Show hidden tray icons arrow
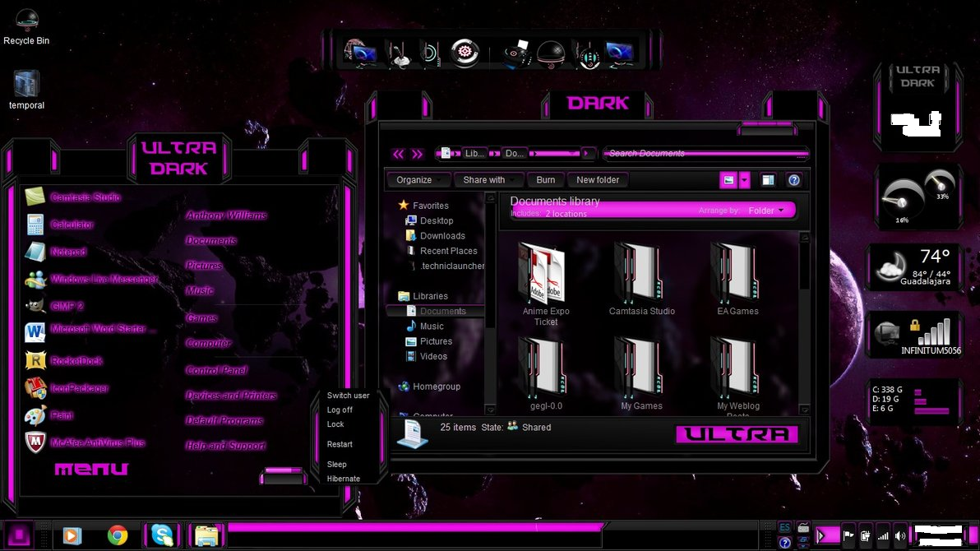980x551 pixels. 822,536
